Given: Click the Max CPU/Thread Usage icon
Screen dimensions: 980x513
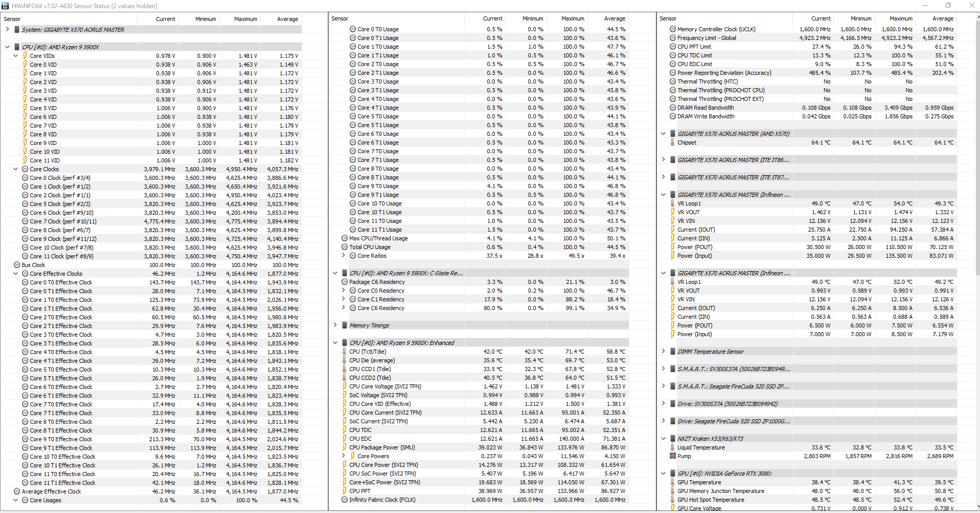Looking at the screenshot, I should pyautogui.click(x=345, y=238).
